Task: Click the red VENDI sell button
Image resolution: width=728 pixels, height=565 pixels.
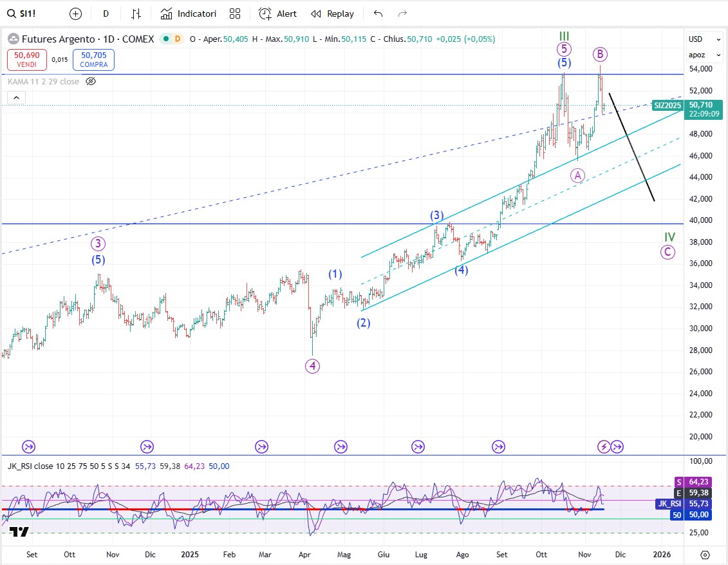Action: (26, 60)
